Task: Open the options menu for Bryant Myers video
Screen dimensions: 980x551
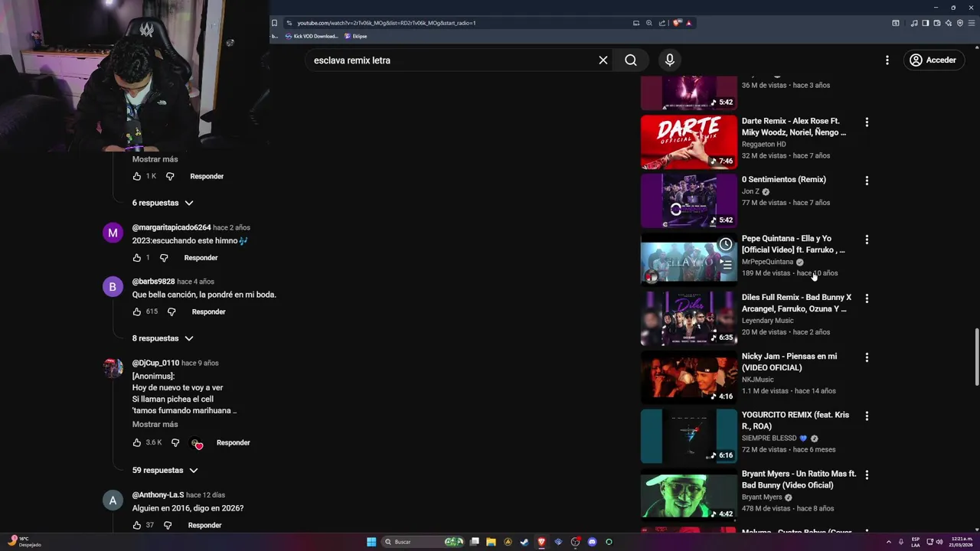Action: click(x=867, y=475)
